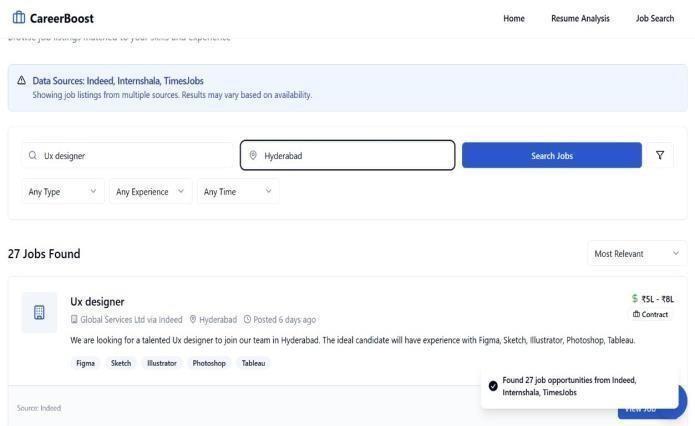Click the checkmark icon in the toast notification
The height and width of the screenshot is (426, 695).
tap(493, 386)
